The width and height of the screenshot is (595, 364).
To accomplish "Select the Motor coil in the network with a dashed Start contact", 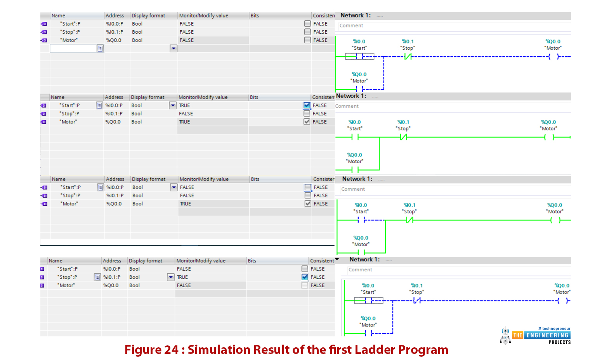I will point(555,220).
